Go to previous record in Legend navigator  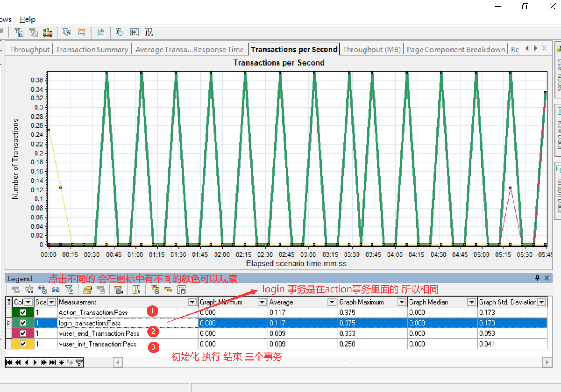(x=26, y=363)
